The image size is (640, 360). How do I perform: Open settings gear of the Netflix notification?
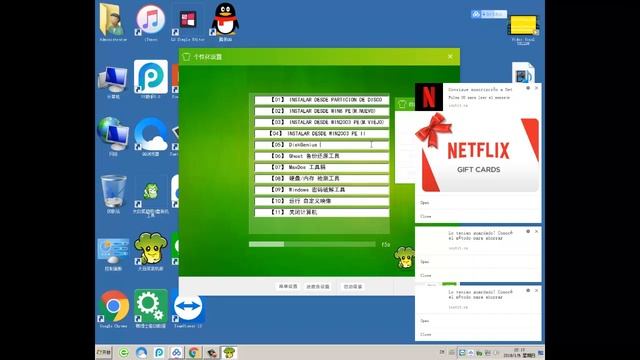528,88
